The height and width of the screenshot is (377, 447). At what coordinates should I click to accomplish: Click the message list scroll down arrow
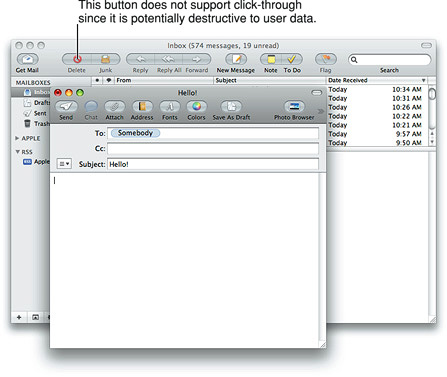click(432, 142)
